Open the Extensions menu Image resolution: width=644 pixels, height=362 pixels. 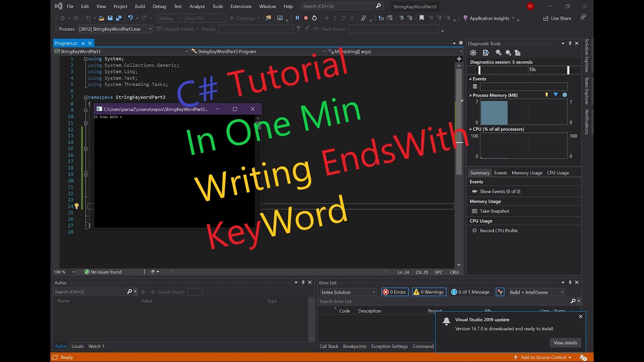coord(241,7)
